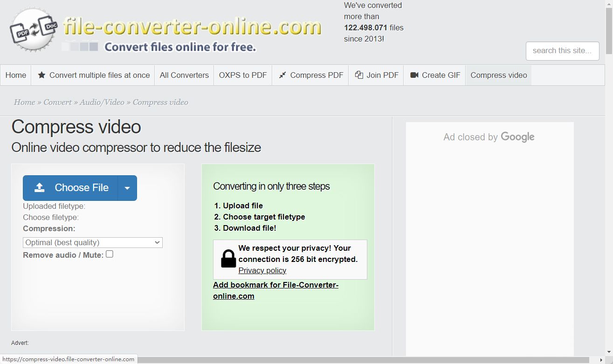Open the All Converters menu item

184,75
